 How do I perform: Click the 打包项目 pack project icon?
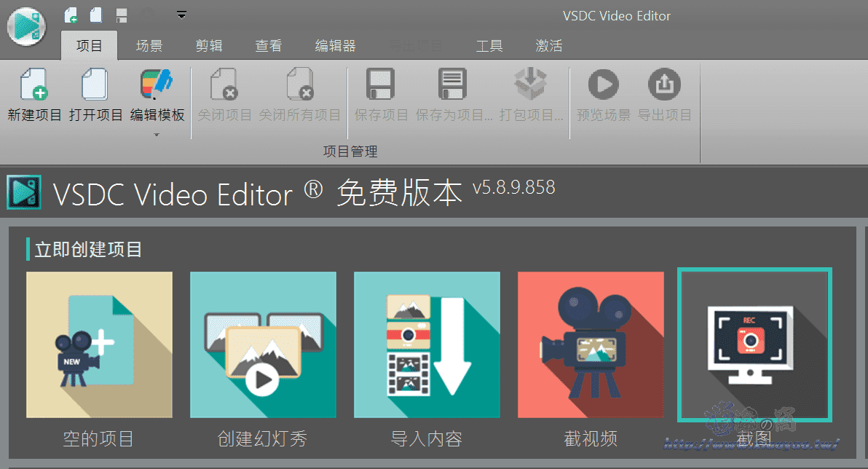(x=530, y=84)
